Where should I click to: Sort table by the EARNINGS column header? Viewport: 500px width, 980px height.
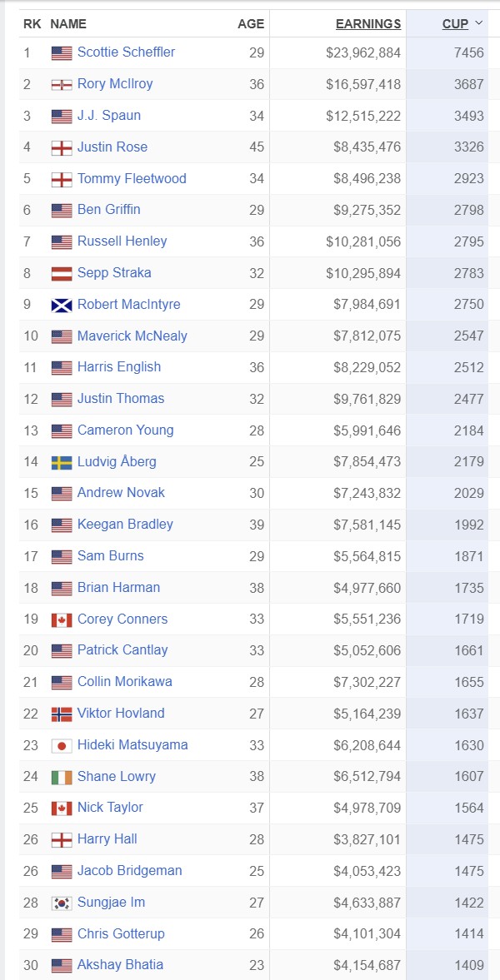(x=367, y=24)
